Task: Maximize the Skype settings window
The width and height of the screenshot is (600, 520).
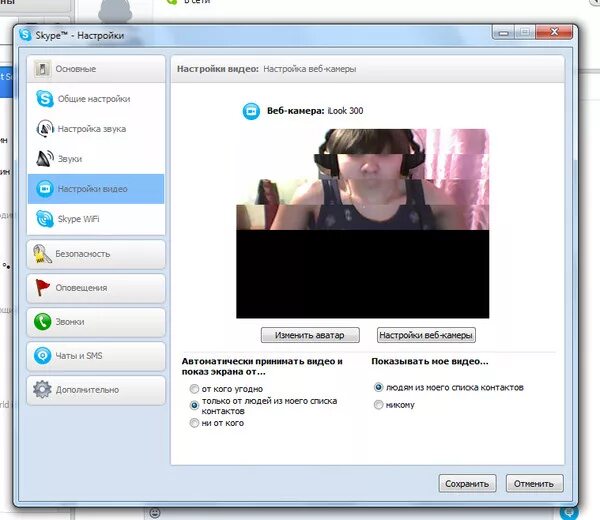Action: [525, 33]
